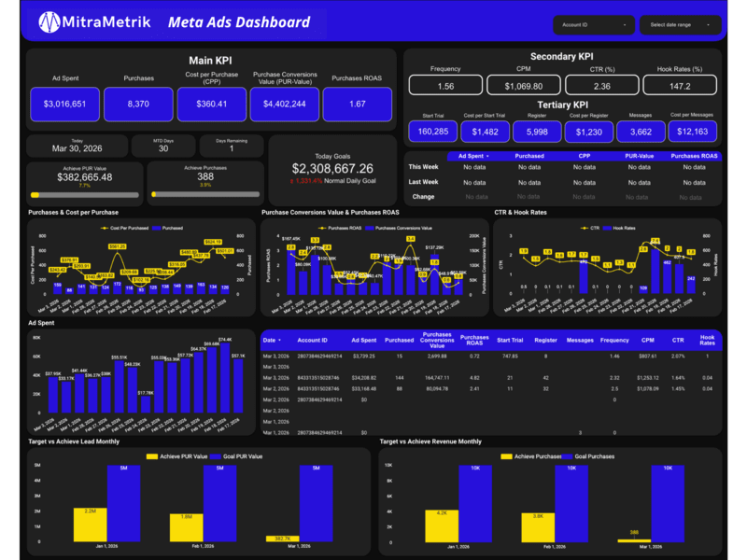Toggle Cost Per Purchased legend item

(126, 228)
